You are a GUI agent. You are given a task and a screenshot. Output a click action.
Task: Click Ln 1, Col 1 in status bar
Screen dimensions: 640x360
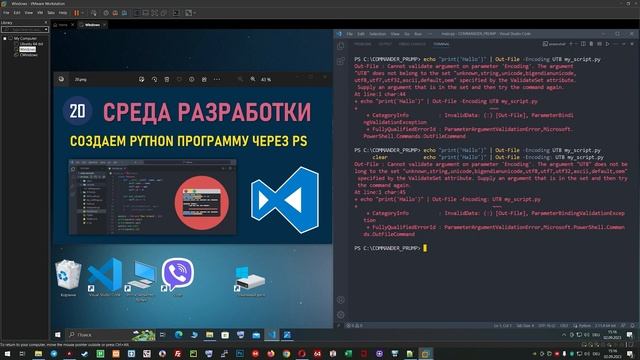503,326
